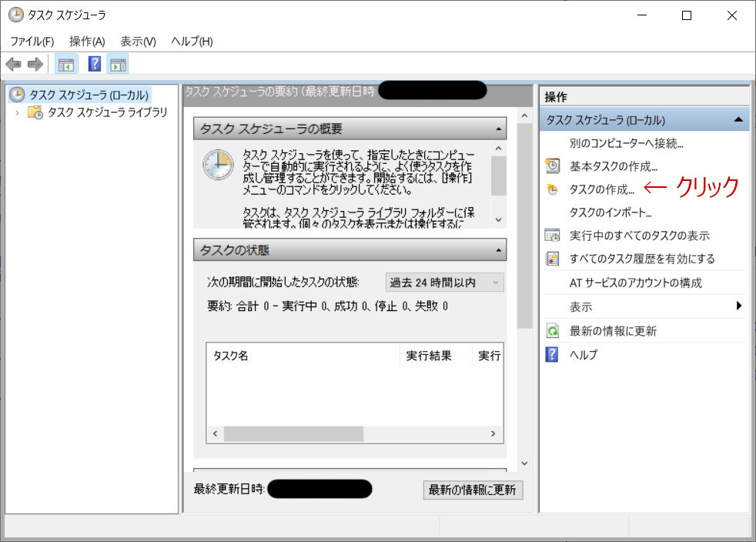Click the center pane scroll up arrow
Viewport: 756px width, 542px height.
524,115
